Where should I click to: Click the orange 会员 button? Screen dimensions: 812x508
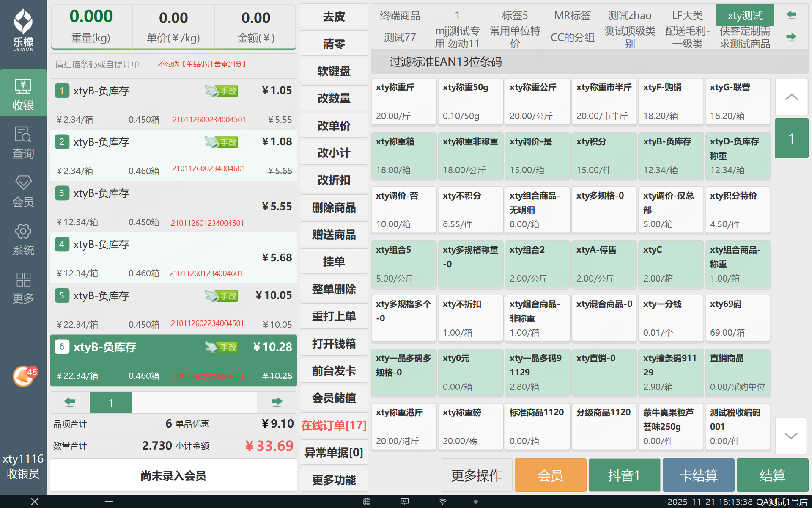tap(550, 475)
